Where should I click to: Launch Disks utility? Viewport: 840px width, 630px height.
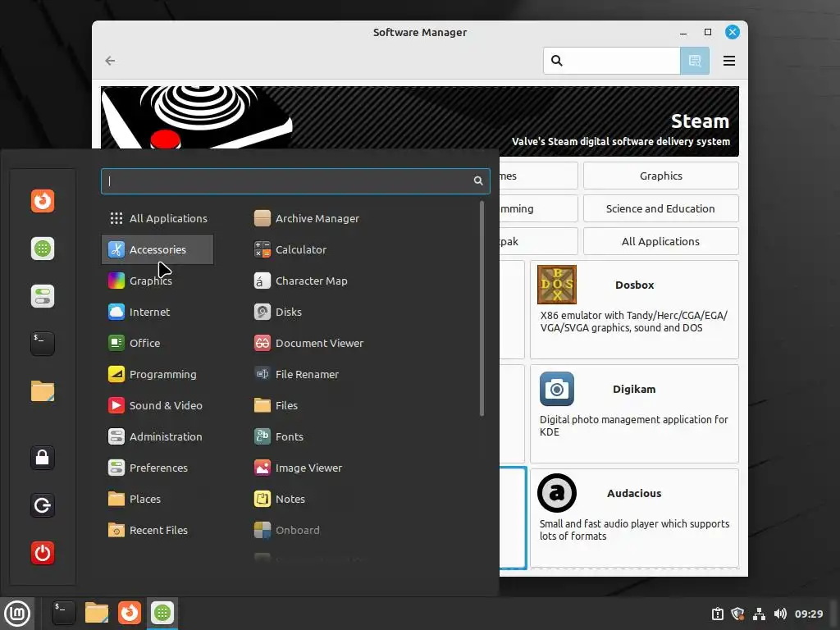pyautogui.click(x=278, y=312)
